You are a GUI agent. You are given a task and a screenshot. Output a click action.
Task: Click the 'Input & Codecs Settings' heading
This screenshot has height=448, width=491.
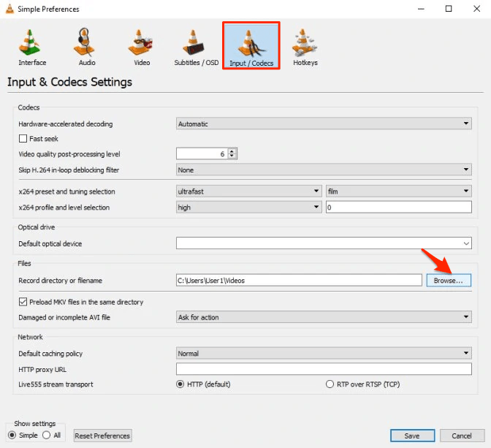click(x=69, y=82)
